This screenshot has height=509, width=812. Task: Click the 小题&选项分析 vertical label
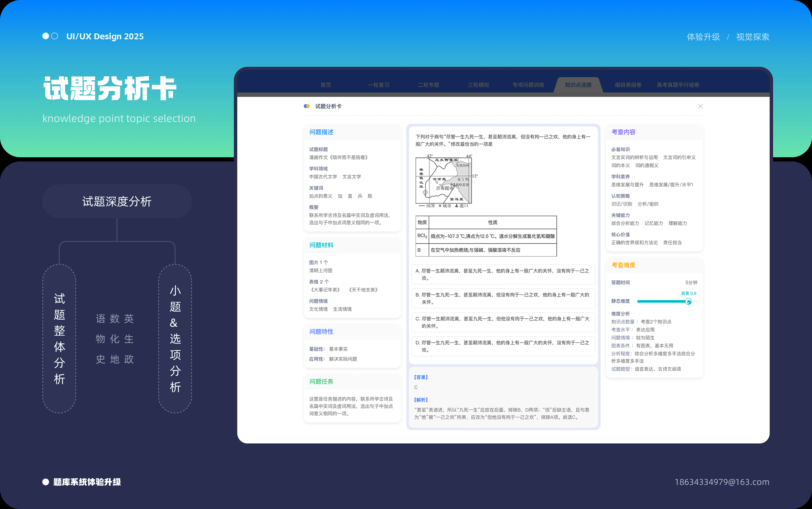pyautogui.click(x=175, y=339)
